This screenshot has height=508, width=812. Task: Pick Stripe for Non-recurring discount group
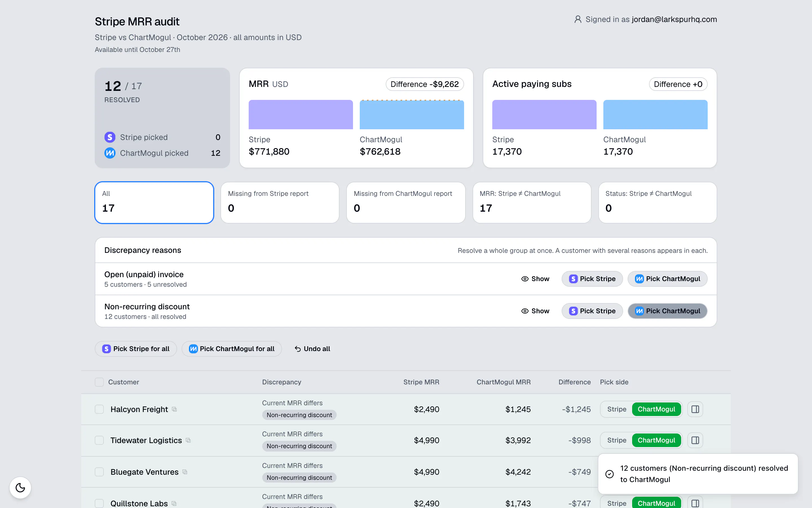pyautogui.click(x=592, y=311)
